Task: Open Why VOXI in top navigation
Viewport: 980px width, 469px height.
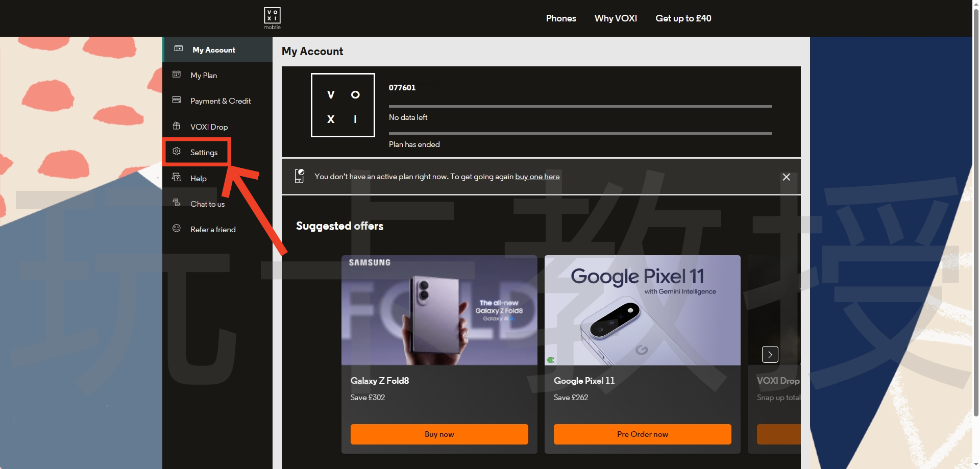Action: [616, 18]
